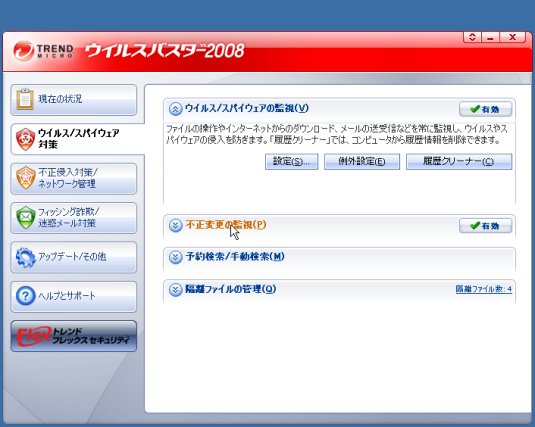Image resolution: width=535 pixels, height=427 pixels.
Task: Click the Trend Micro logo
Action: pos(43,51)
